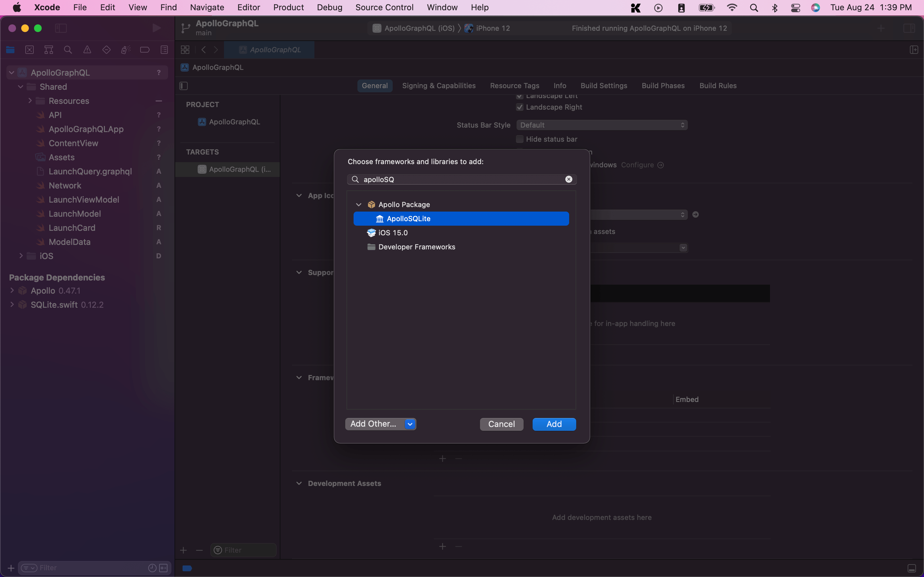
Task: Collapse the Apollo Package group
Action: [x=358, y=205]
